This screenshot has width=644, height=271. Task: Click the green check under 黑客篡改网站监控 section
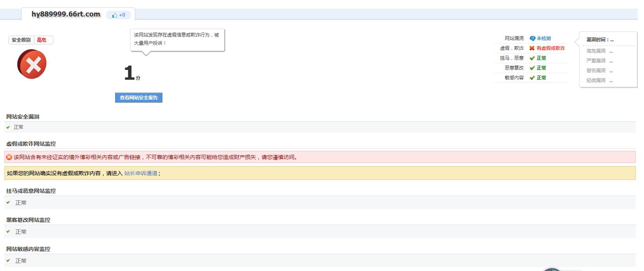click(x=8, y=232)
